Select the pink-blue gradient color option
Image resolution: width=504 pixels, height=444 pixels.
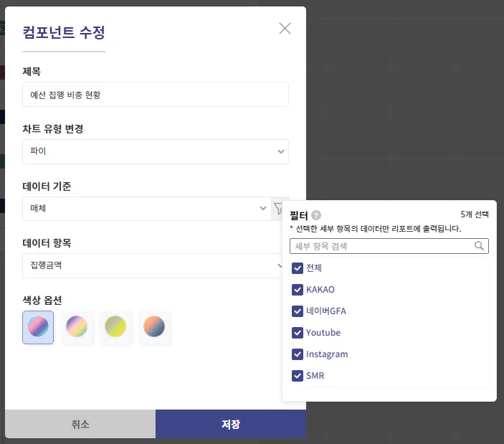coord(38,327)
